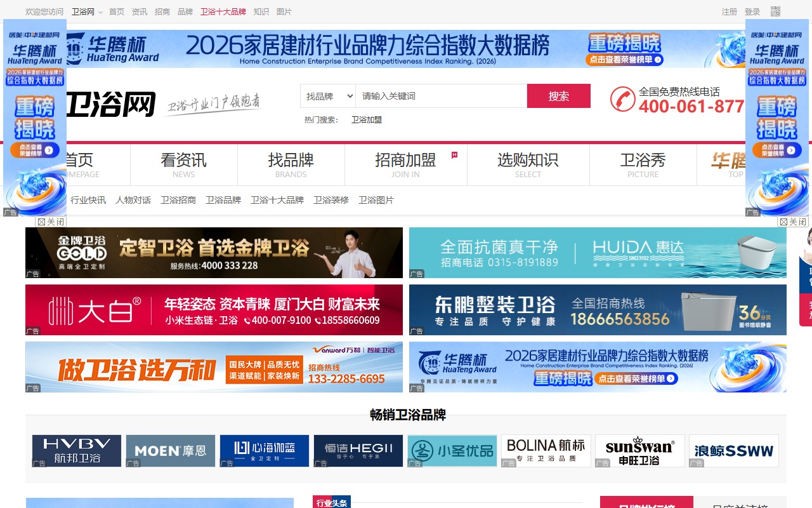Viewport: 812px width, 508px height.
Task: Close the right floating HuaTeng ad
Action: click(793, 222)
